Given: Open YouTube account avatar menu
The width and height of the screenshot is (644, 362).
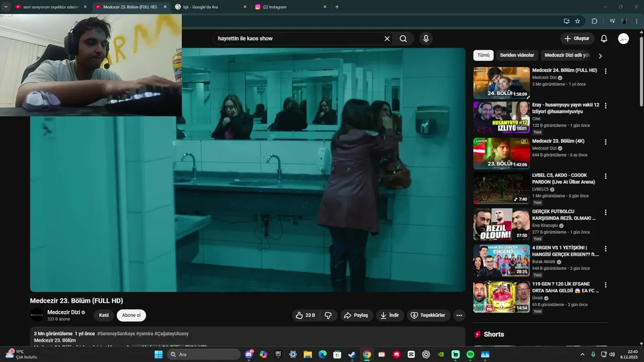Looking at the screenshot, I should pyautogui.click(x=623, y=39).
